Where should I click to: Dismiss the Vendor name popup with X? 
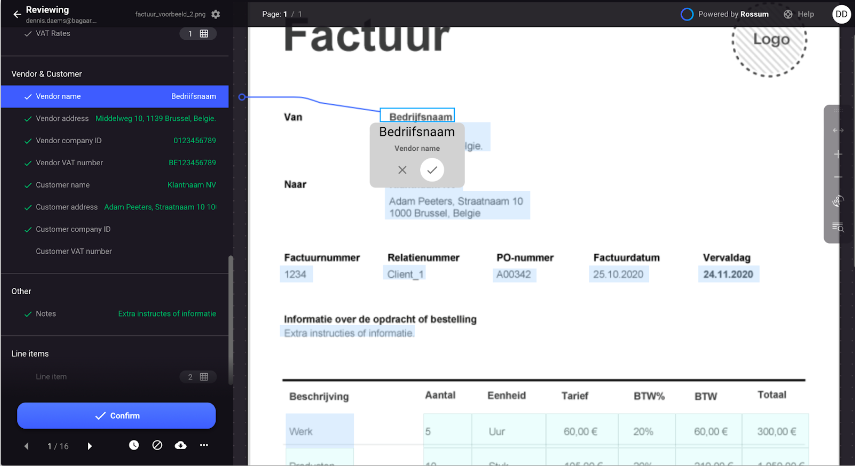tap(402, 170)
